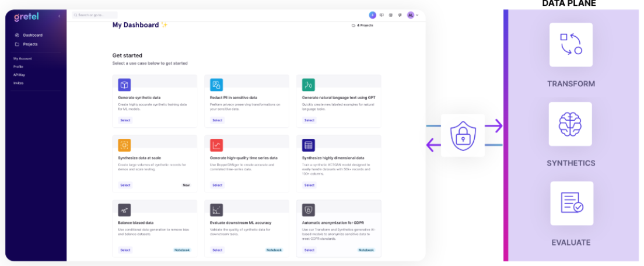Open Notebook tag on Balance biased data
644x266 pixels.
click(182, 250)
